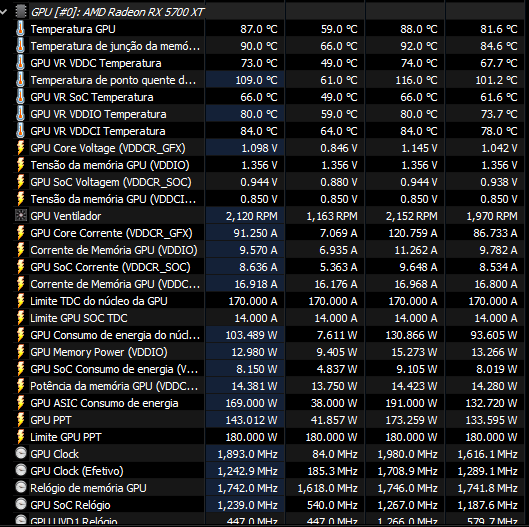Image resolution: width=529 pixels, height=527 pixels.
Task: Click the thermometer icon beside GPU VR VDDC Temperatura
Action: [20, 63]
